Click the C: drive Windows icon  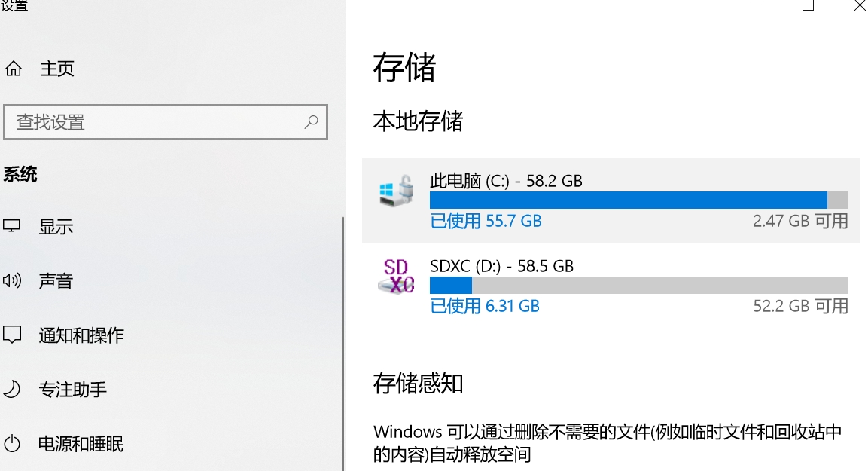pos(396,192)
